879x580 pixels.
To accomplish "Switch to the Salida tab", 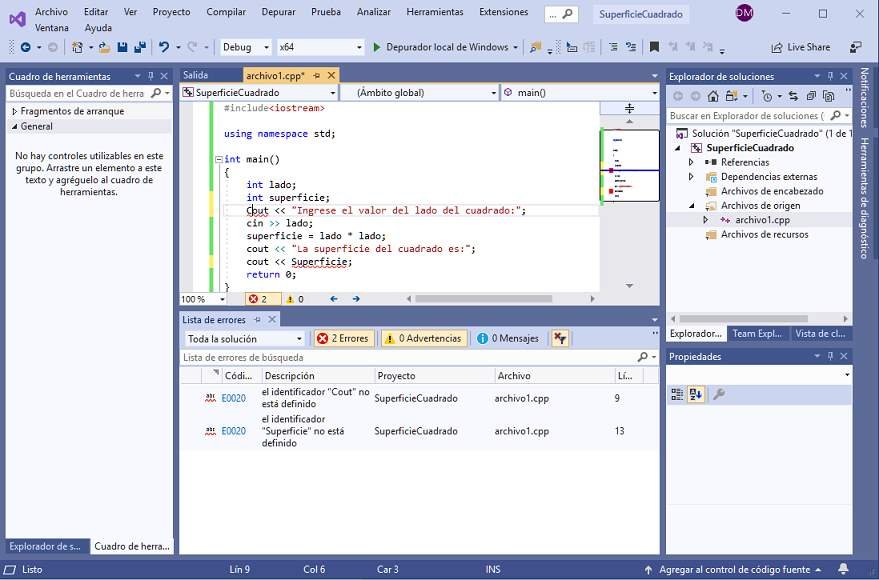I will click(196, 75).
